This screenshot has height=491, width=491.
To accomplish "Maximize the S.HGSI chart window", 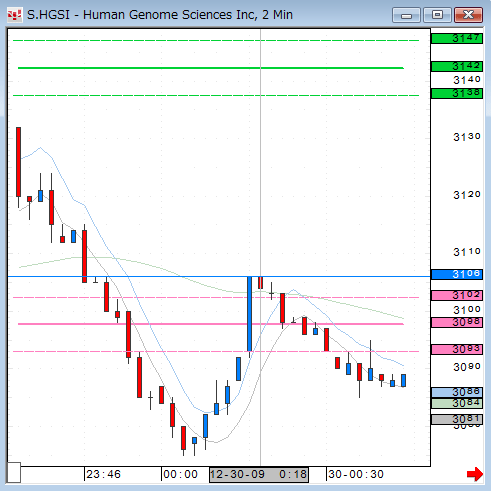I will pos(437,15).
